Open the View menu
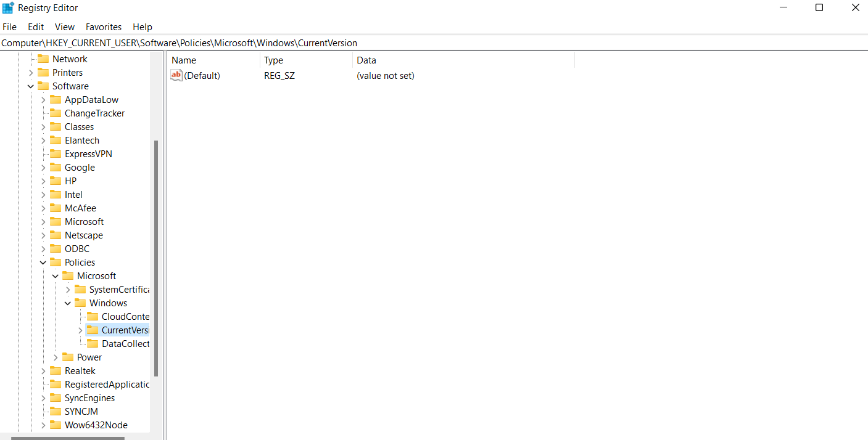 pos(64,26)
